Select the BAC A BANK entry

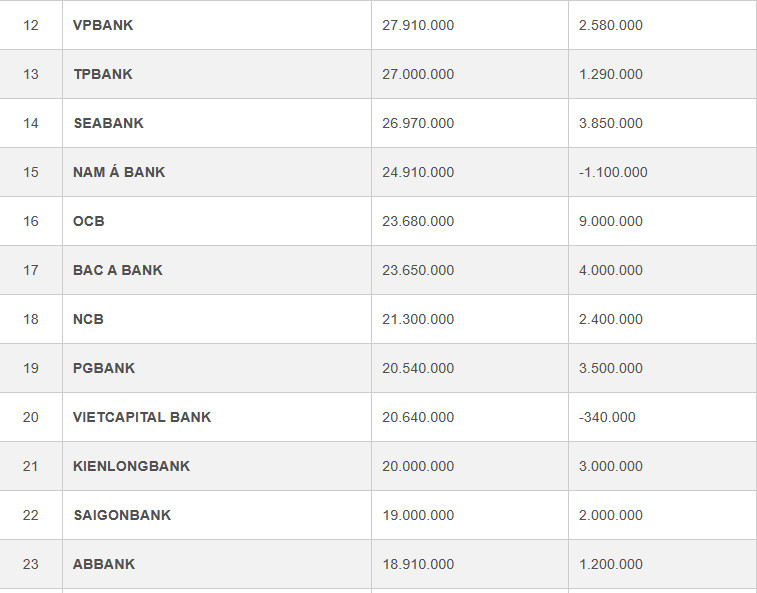point(118,270)
